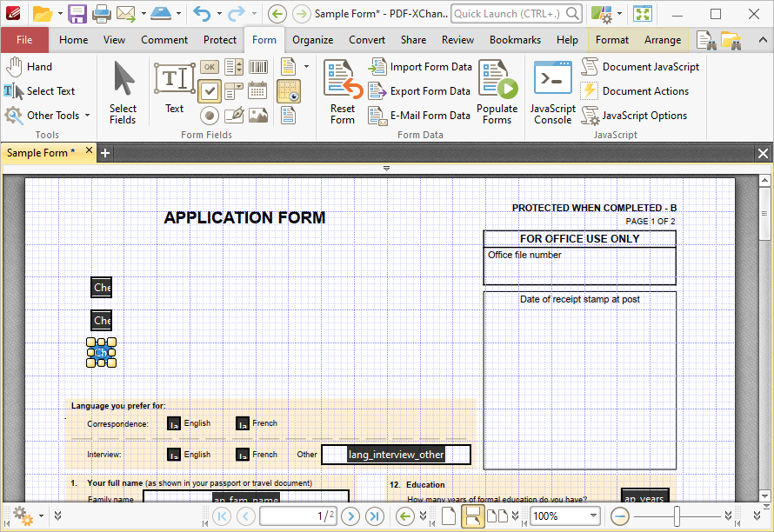Expand the email dropdown arrow in title bar
Screen dimensions: 774x532
(x=143, y=14)
